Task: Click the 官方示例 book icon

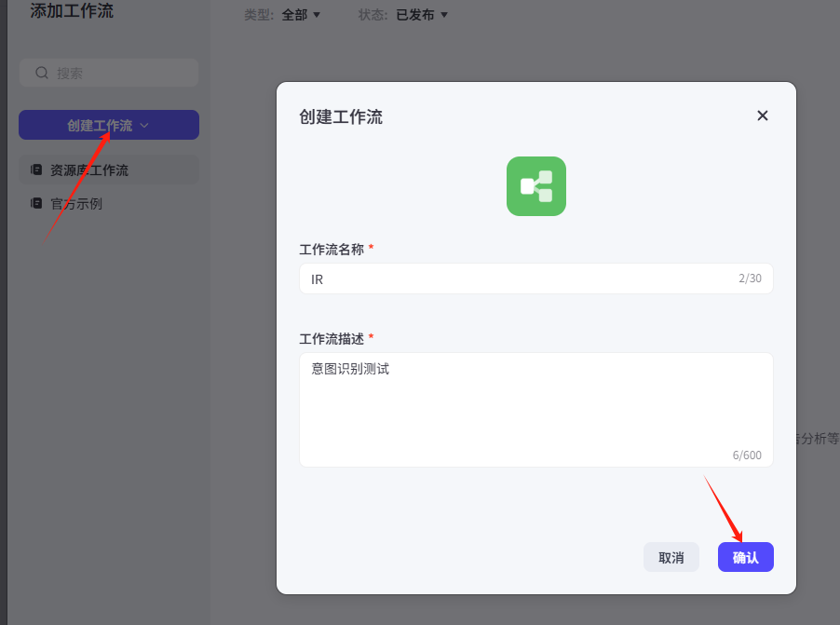Action: [x=36, y=204]
